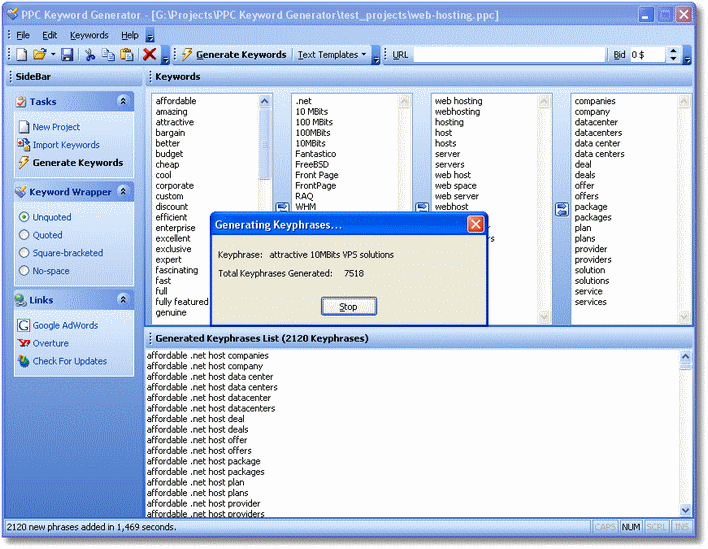Click the Paste clipboard toolbar icon

127,55
